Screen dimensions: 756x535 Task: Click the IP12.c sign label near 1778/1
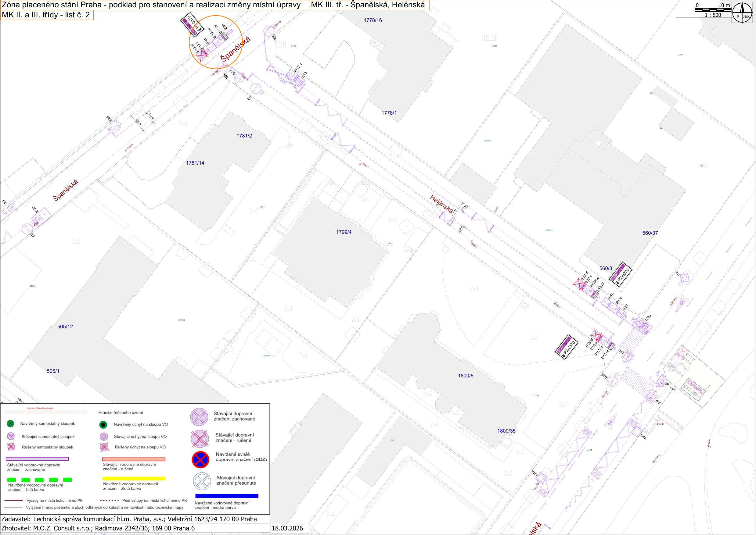298,68
